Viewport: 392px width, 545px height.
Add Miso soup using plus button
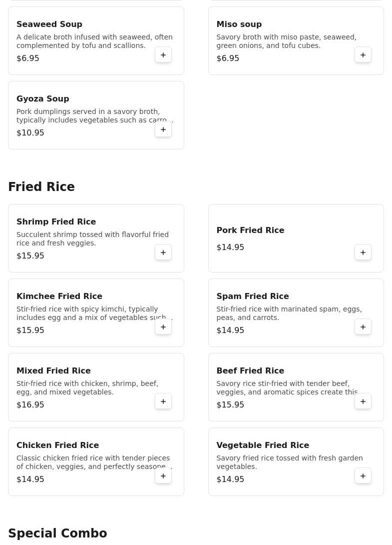click(x=363, y=55)
